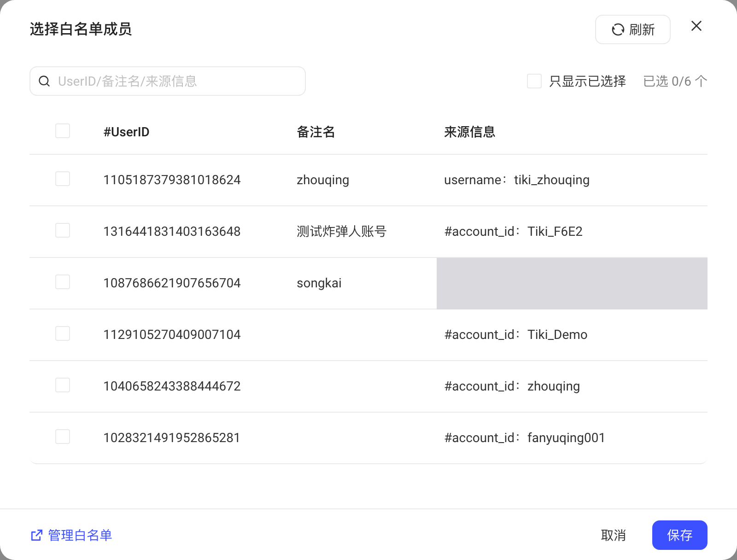
Task: Click the gray source cell in songkai row
Action: point(572,283)
